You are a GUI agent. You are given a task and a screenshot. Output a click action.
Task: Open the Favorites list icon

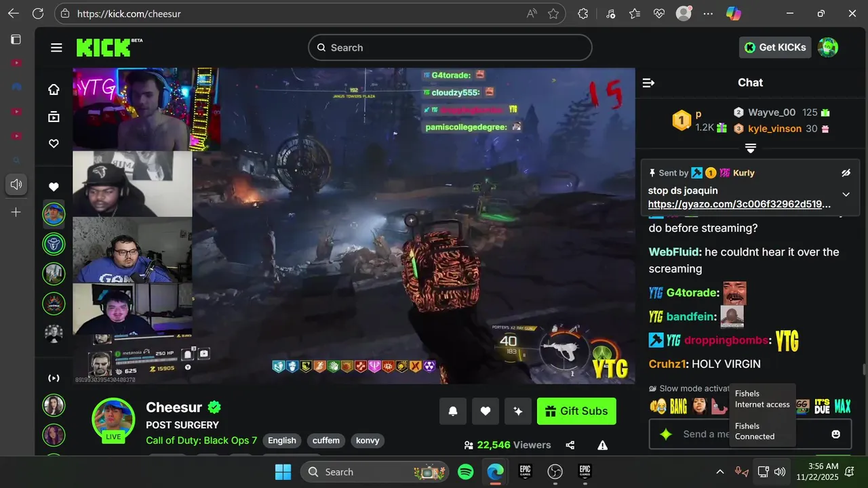click(634, 14)
